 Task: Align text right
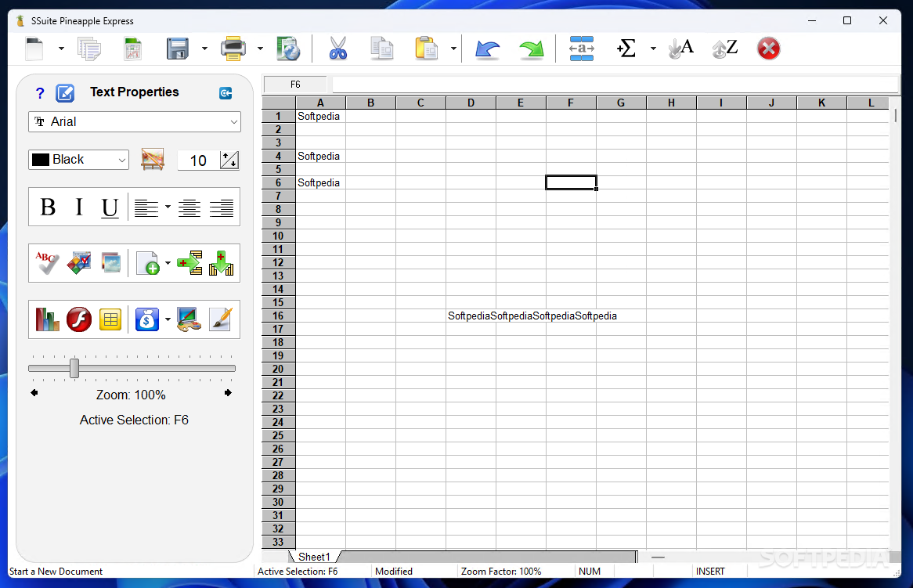point(222,207)
